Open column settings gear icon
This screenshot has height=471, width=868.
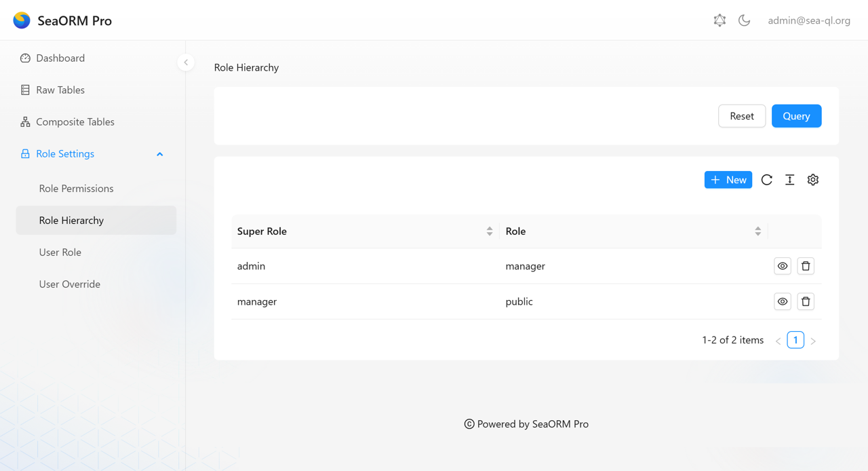tap(813, 180)
